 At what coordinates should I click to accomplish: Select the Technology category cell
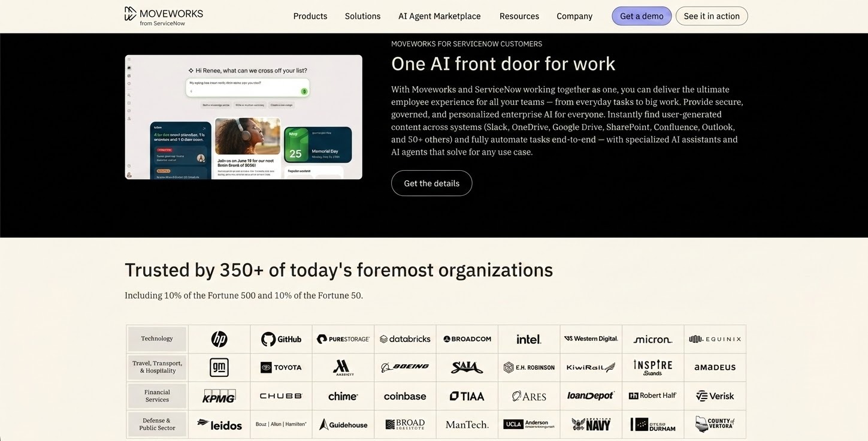click(x=157, y=339)
